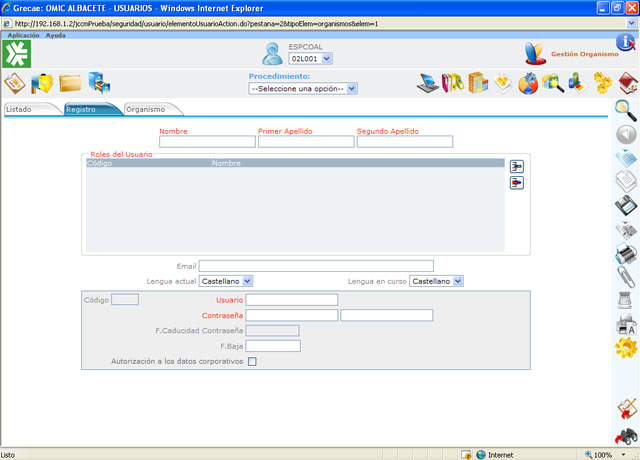Click the blue new sheet sidebar icon
This screenshot has width=640, height=460.
[626, 158]
